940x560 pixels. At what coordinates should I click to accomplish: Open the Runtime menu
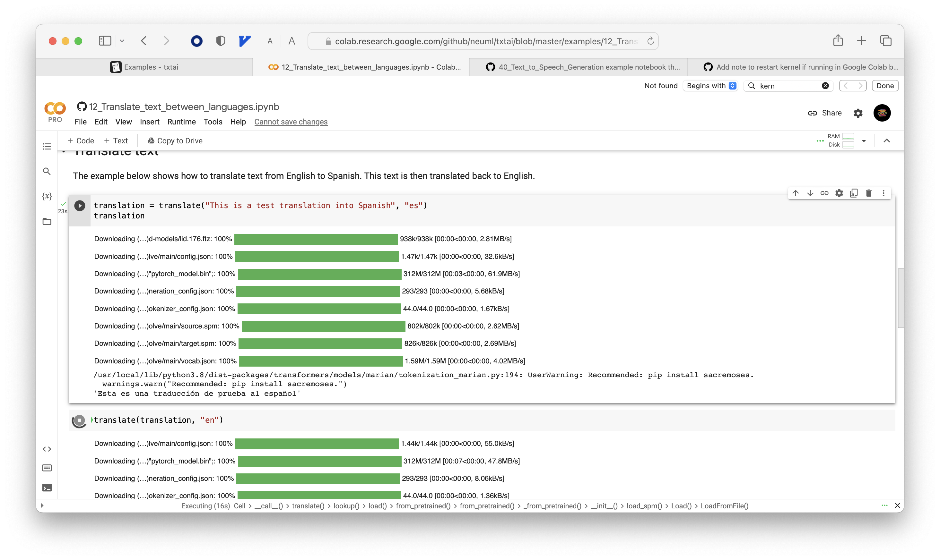181,122
